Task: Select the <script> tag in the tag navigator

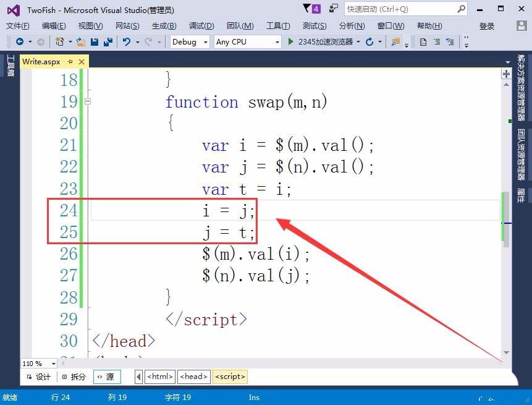Action: click(x=230, y=376)
